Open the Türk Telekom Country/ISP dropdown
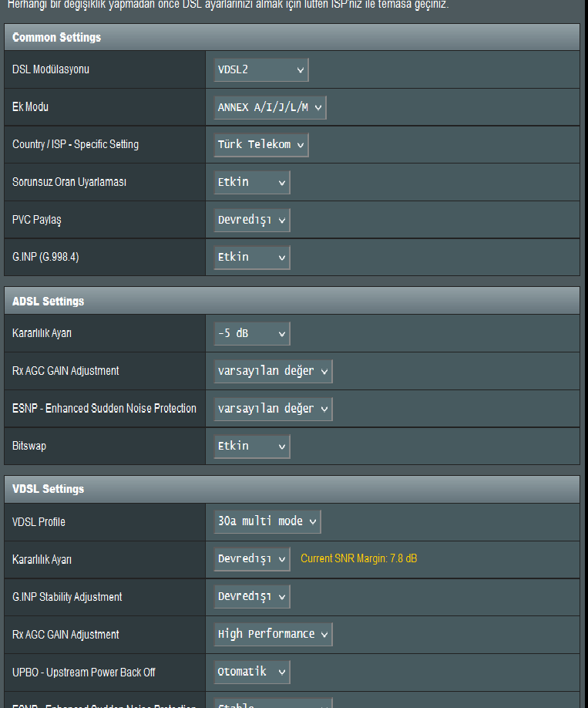The image size is (588, 708). click(261, 144)
